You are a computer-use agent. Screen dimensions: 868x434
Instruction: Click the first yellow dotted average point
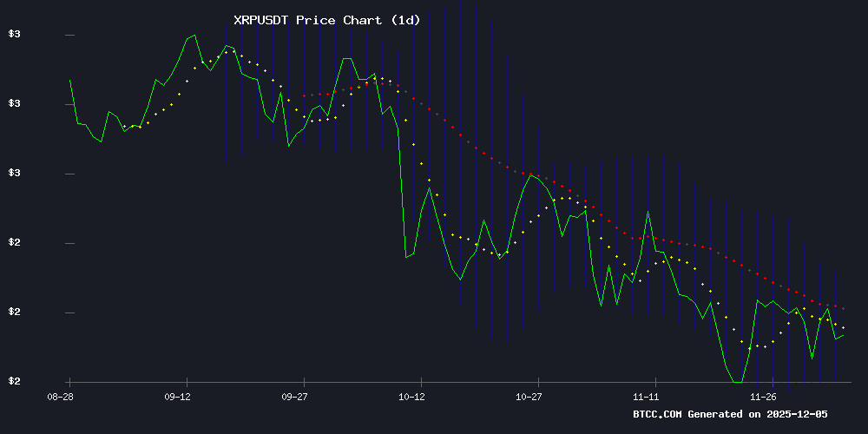(124, 127)
